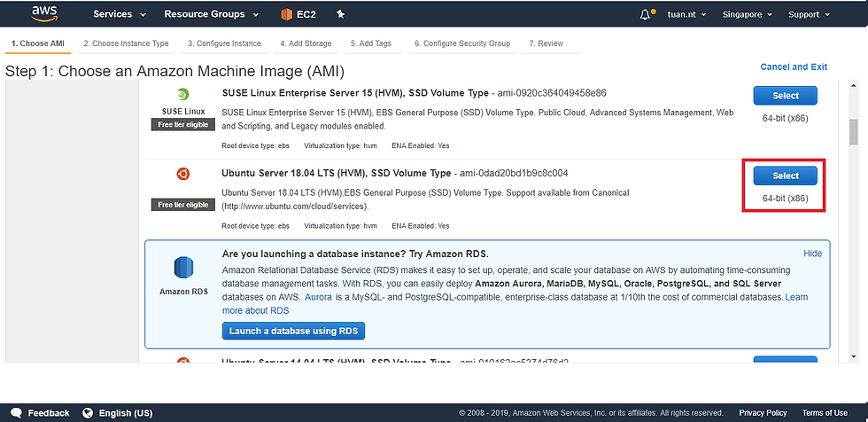Go to 2. Choose Instance Type tab

pyautogui.click(x=126, y=43)
